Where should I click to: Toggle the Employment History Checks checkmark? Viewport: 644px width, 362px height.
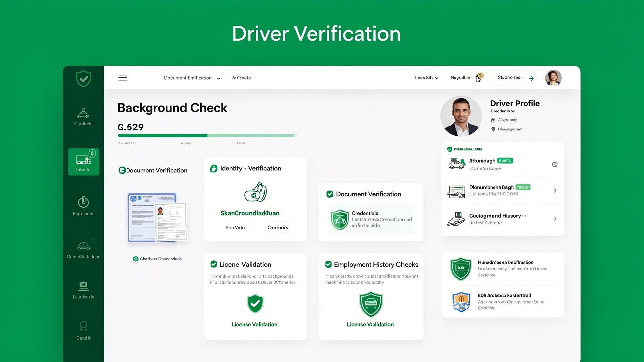click(x=328, y=264)
